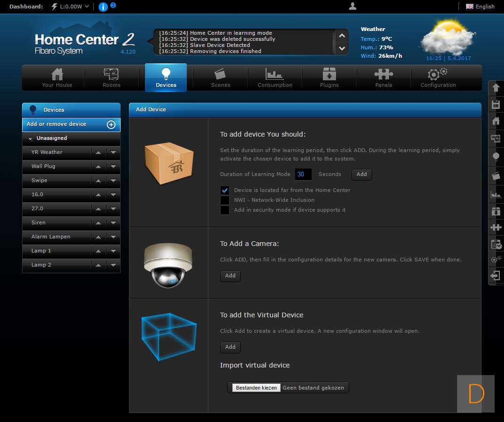Move Lamp 1 down in list
This screenshot has width=504, height=422.
113,251
